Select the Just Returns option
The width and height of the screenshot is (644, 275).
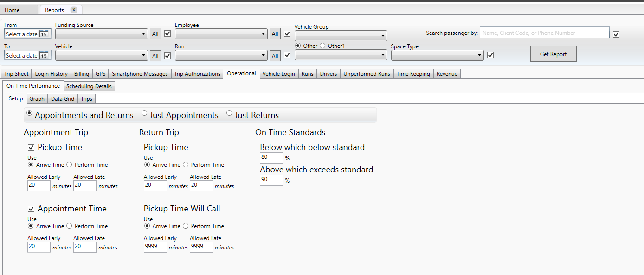pos(229,113)
